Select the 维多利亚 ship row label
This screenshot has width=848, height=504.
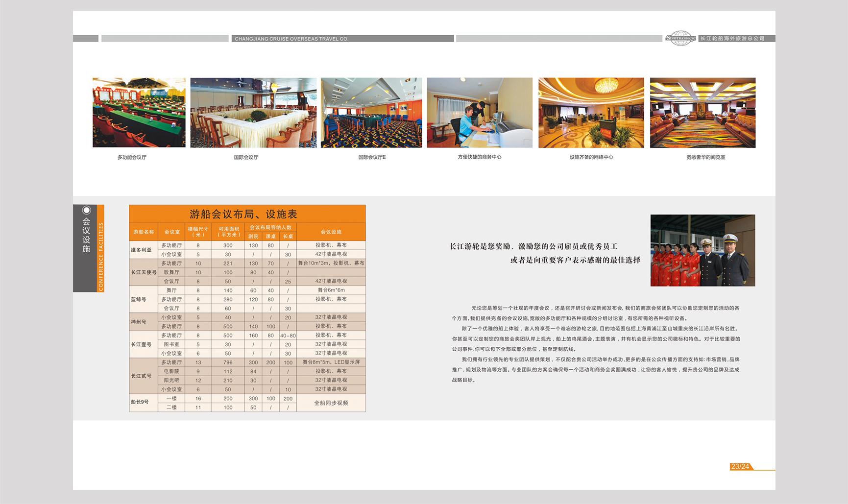pyautogui.click(x=142, y=250)
